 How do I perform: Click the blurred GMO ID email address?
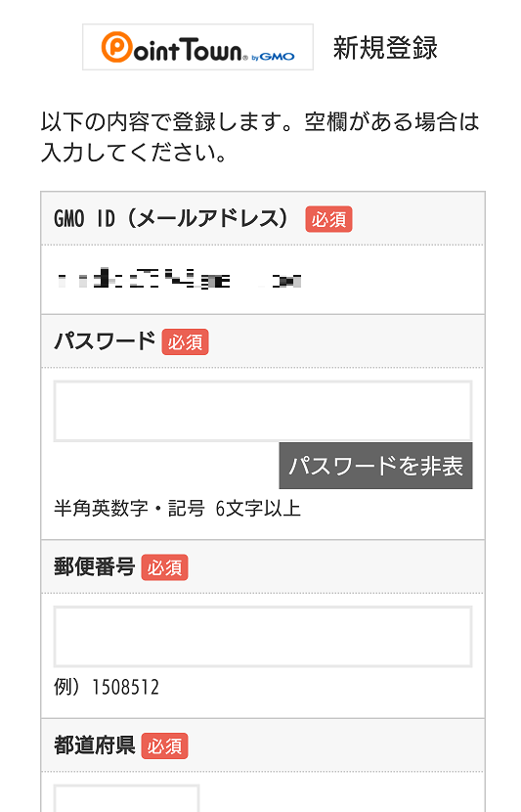click(x=179, y=280)
